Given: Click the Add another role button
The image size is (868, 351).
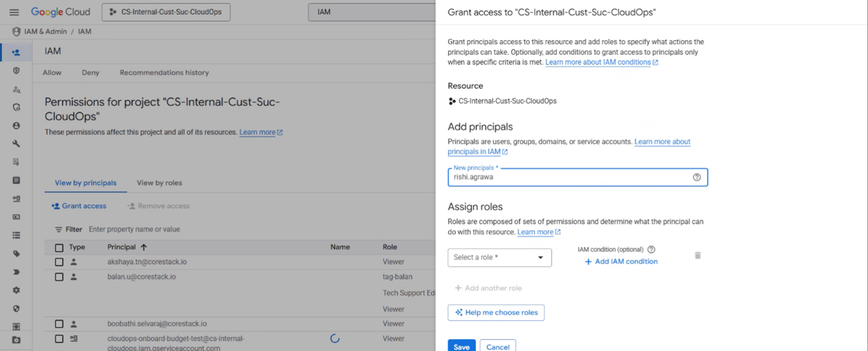Looking at the screenshot, I should coord(488,288).
